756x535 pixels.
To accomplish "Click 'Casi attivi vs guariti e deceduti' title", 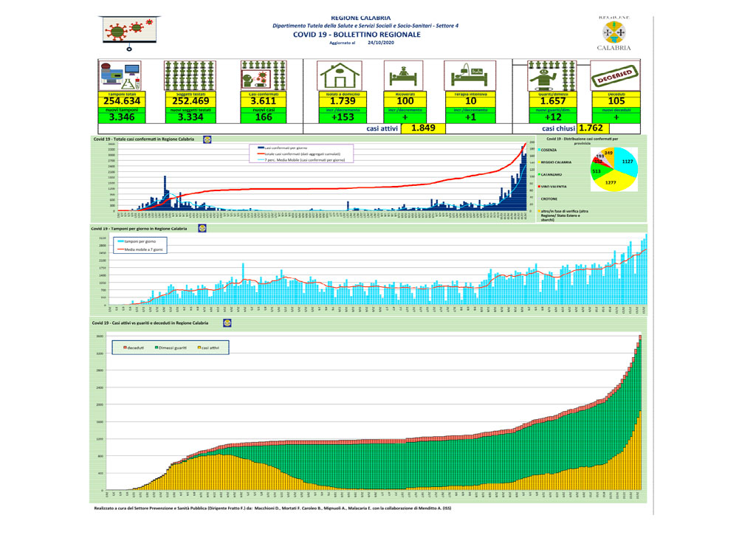I will click(x=150, y=323).
